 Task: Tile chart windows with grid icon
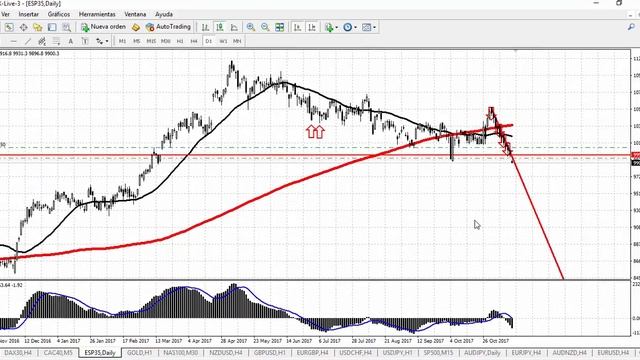point(280,27)
